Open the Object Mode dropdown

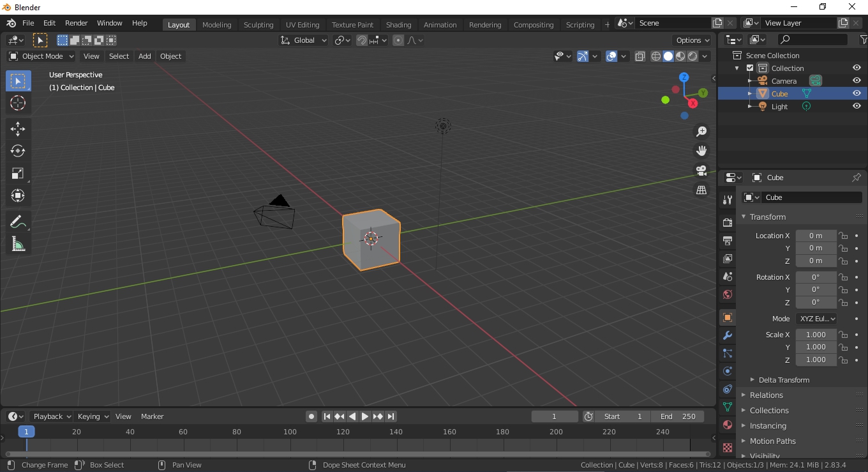pos(41,56)
